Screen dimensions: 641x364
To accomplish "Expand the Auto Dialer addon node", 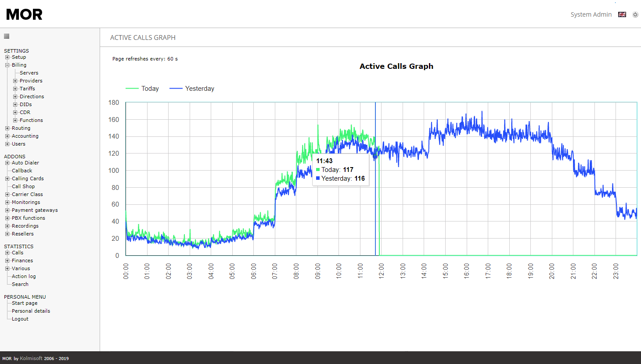I will [7, 163].
